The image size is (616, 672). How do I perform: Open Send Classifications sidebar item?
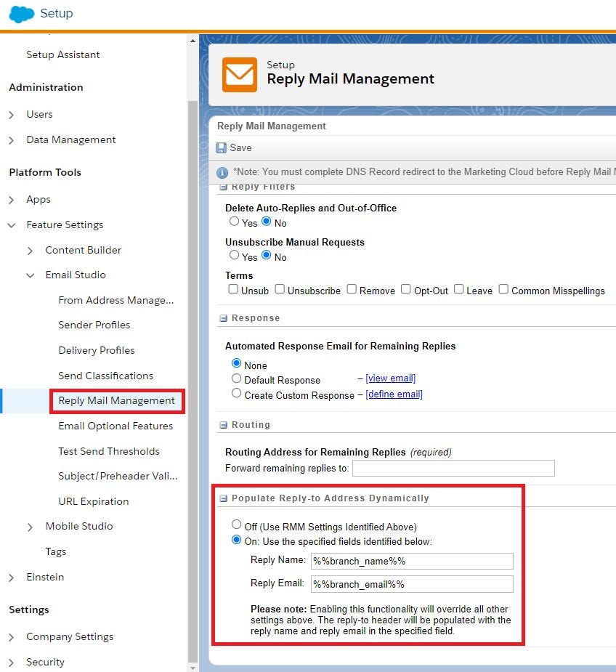(x=106, y=376)
